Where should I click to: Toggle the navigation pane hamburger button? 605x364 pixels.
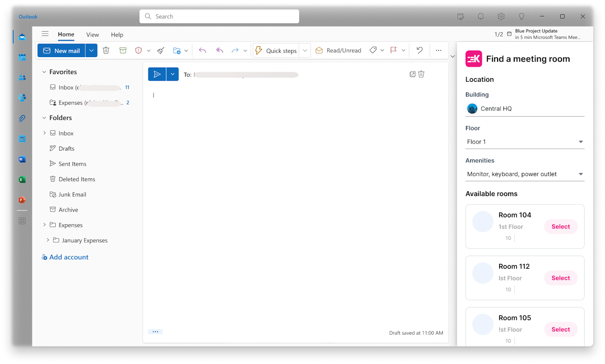point(45,34)
